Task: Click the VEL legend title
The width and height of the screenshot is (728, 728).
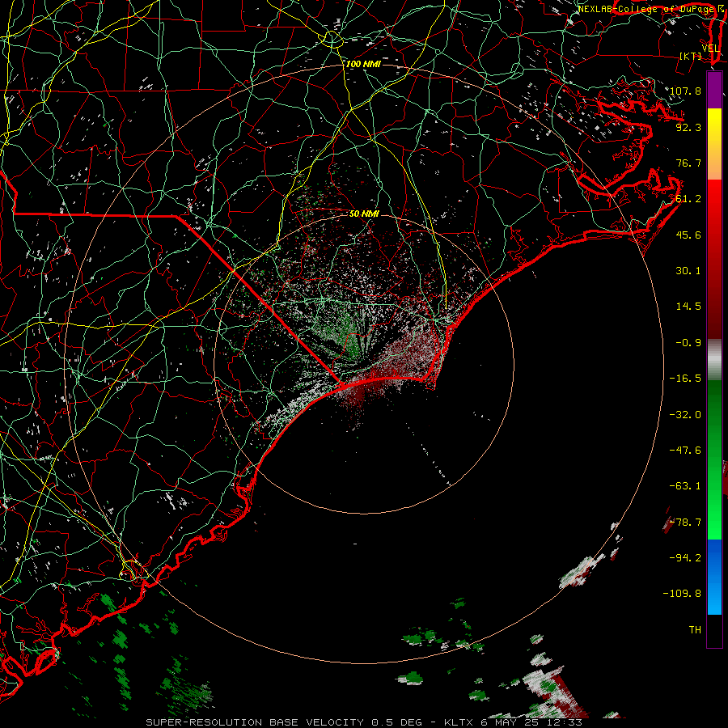Action: point(710,49)
